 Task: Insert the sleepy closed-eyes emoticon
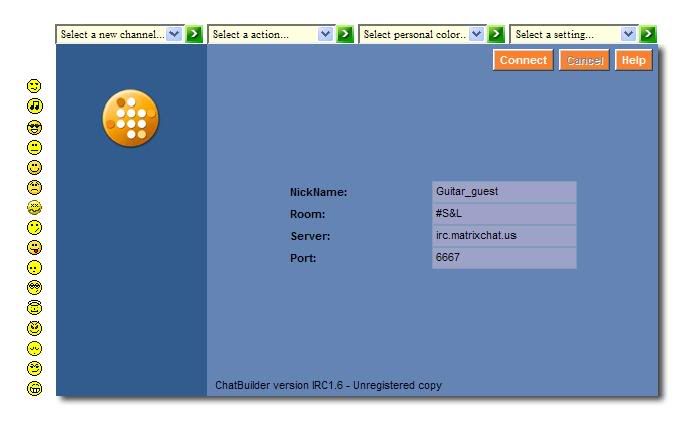(35, 348)
